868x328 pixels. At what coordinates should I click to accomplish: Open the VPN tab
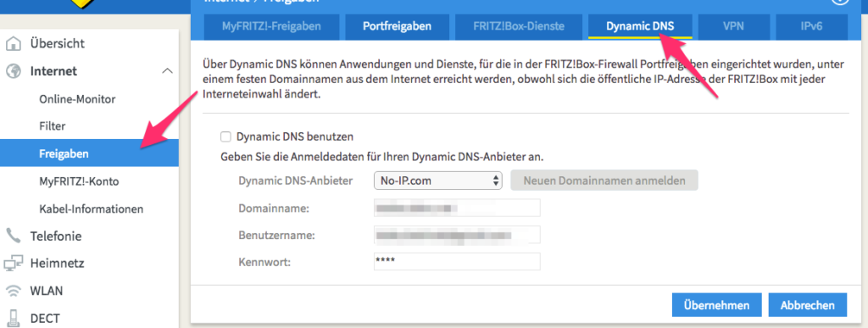point(733,26)
